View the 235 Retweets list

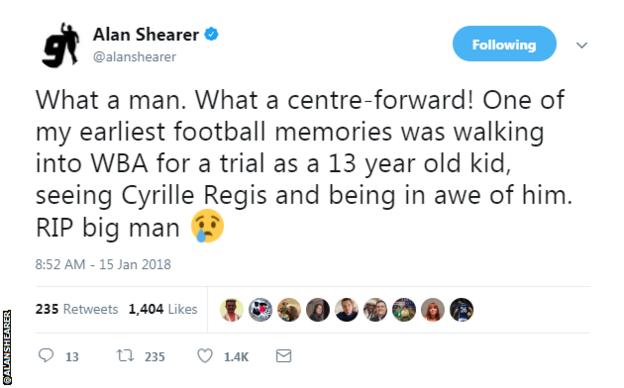[x=77, y=309]
